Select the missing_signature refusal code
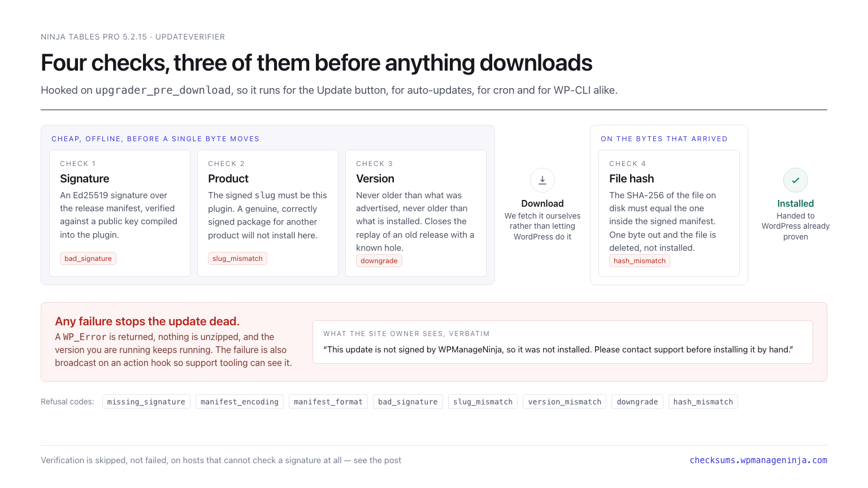 click(x=146, y=402)
